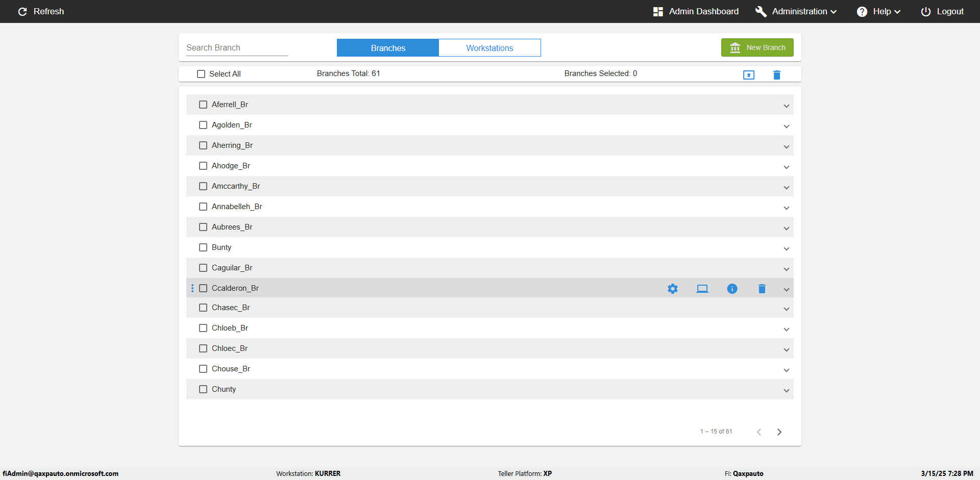Show info for Ccalderon_Br branch
This screenshot has height=480, width=980.
(732, 289)
